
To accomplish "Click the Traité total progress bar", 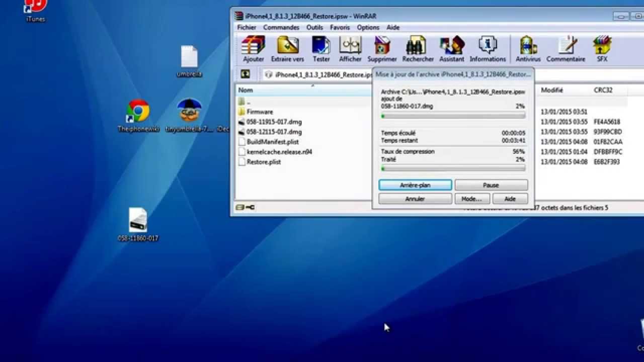I will [453, 168].
